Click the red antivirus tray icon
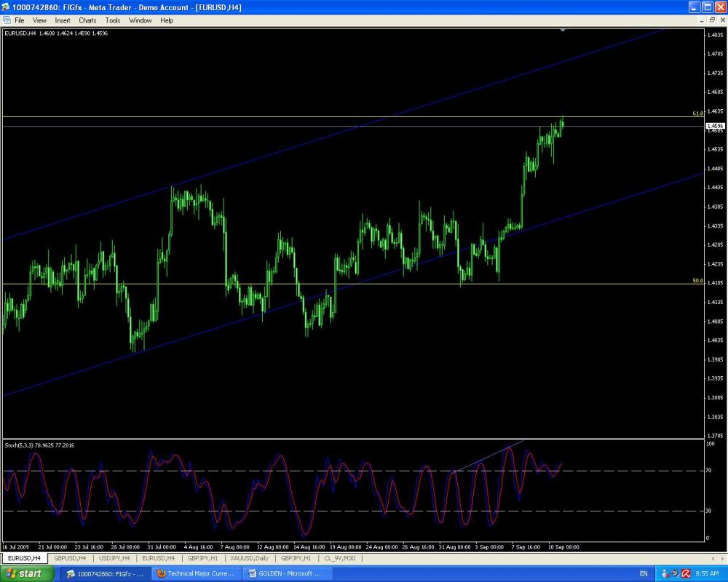 point(686,573)
